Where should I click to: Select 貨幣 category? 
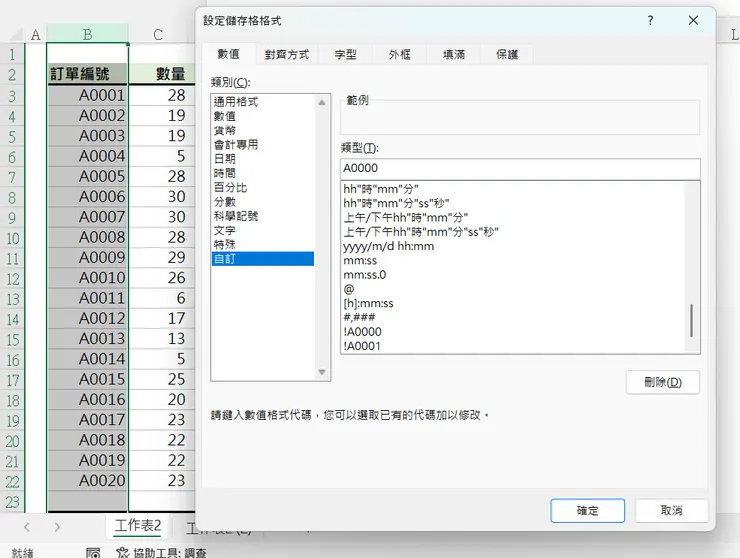coord(263,130)
